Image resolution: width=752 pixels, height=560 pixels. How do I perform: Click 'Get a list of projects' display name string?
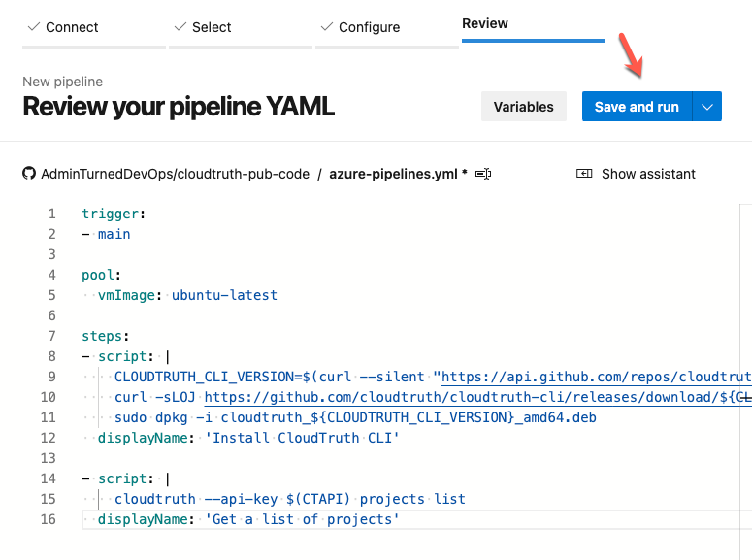pos(302,519)
